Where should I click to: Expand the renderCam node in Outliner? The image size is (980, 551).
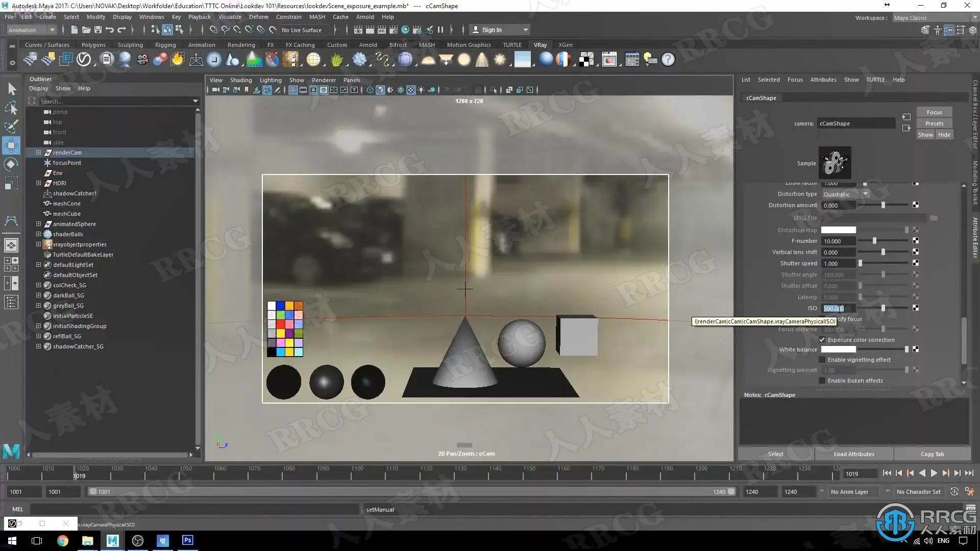coord(38,153)
